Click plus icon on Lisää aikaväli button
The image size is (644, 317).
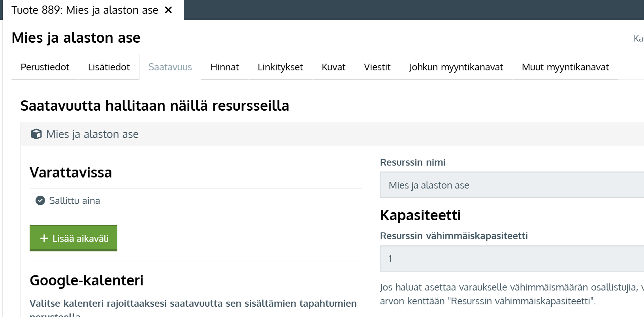44,238
